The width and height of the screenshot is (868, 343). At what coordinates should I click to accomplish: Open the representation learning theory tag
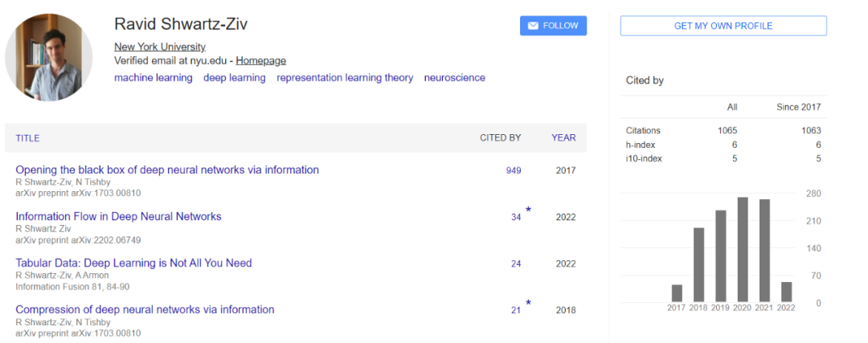[345, 78]
